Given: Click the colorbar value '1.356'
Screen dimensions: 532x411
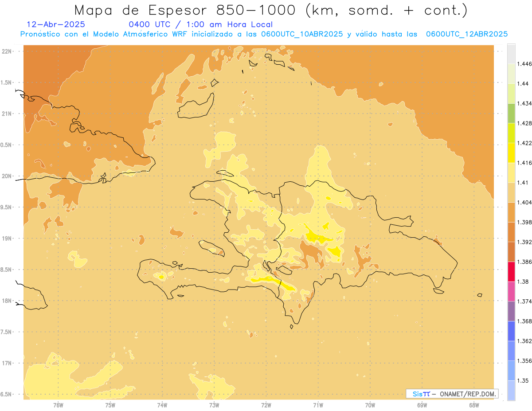Looking at the screenshot, I should click(x=525, y=361).
